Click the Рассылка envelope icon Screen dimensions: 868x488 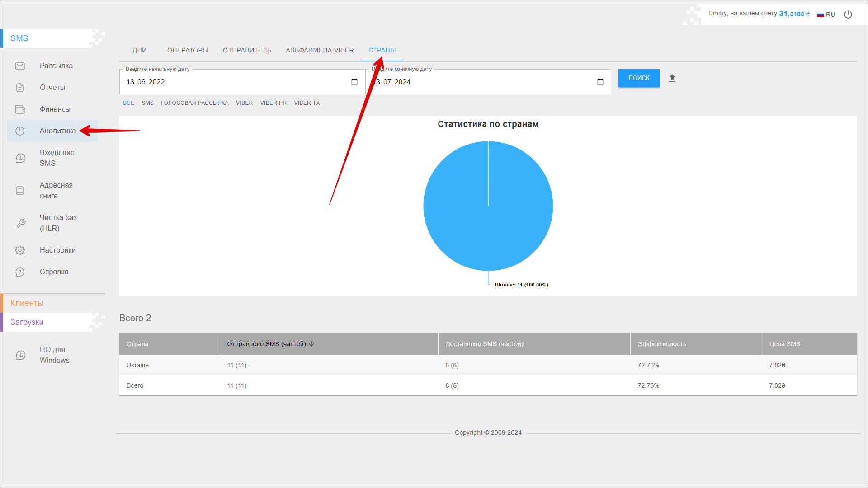click(20, 66)
